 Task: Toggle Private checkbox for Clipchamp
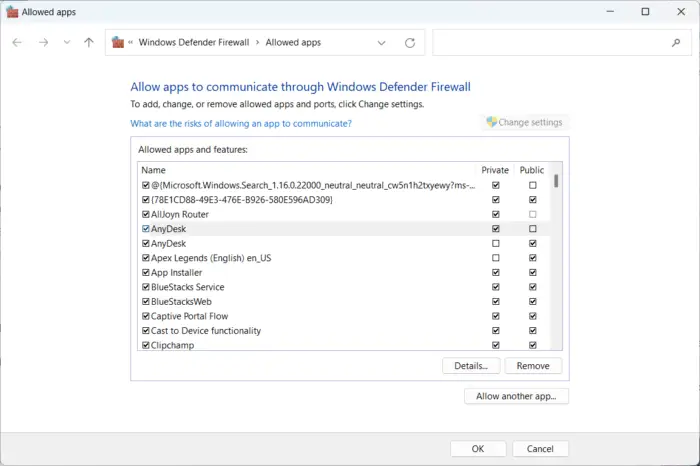click(496, 345)
